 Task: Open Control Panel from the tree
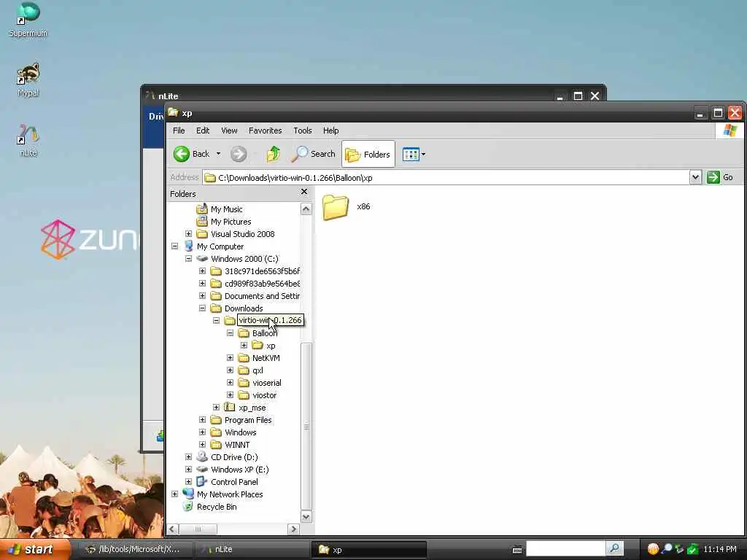[234, 482]
